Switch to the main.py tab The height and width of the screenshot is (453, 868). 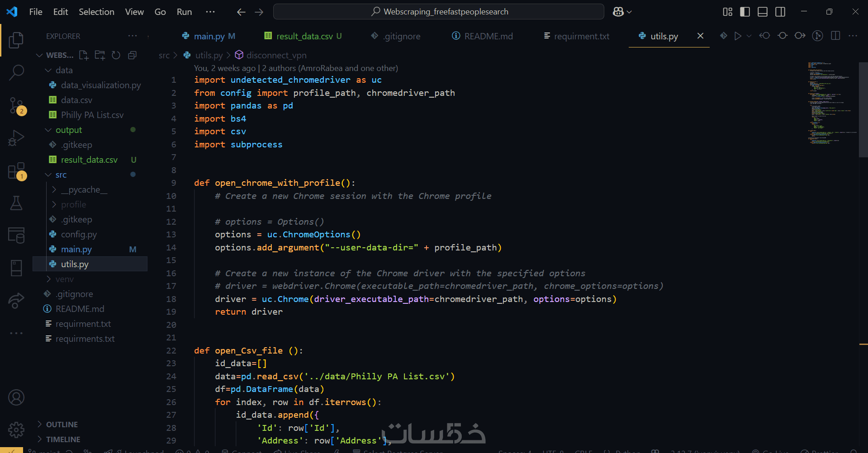coord(209,36)
